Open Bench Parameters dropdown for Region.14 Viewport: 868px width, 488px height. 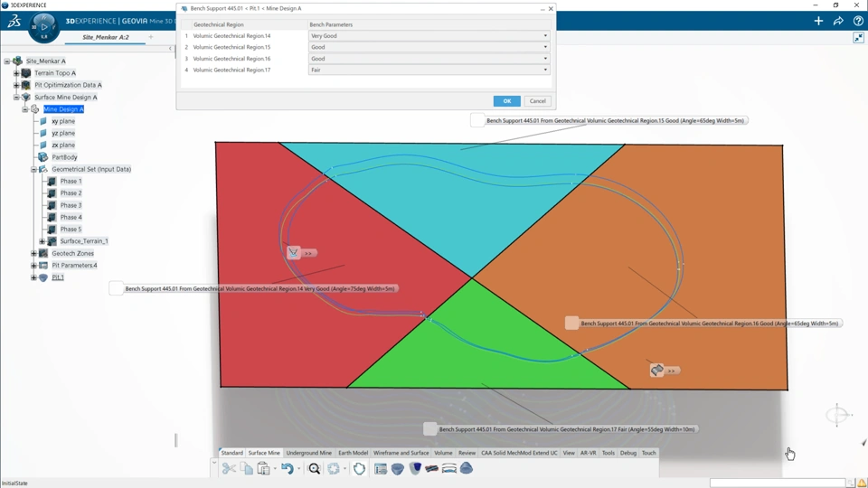(x=544, y=36)
